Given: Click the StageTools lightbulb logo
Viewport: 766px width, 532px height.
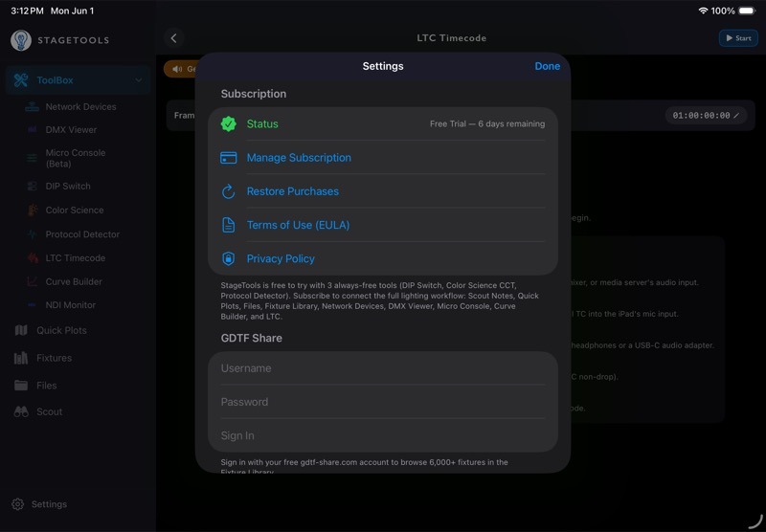Looking at the screenshot, I should tap(21, 40).
